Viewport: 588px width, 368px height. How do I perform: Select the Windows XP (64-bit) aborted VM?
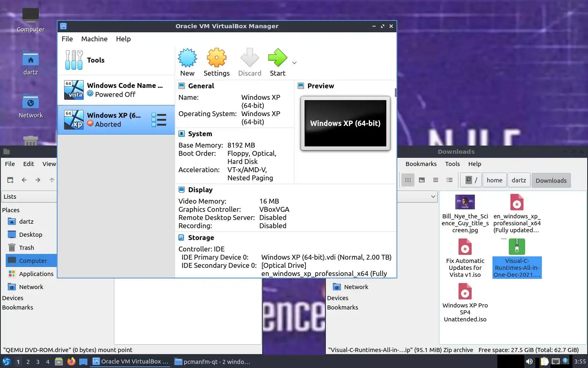(116, 120)
